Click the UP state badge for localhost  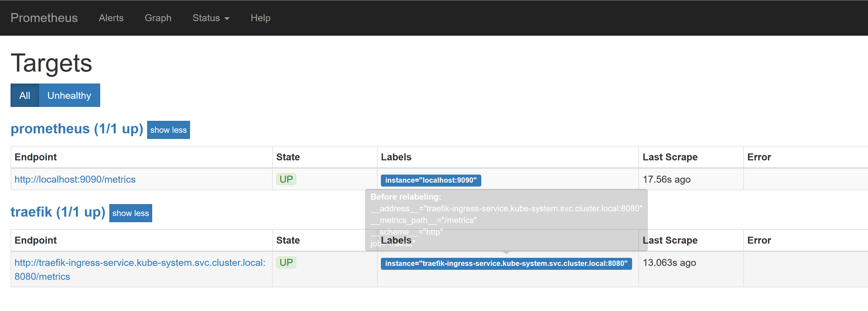pos(286,180)
